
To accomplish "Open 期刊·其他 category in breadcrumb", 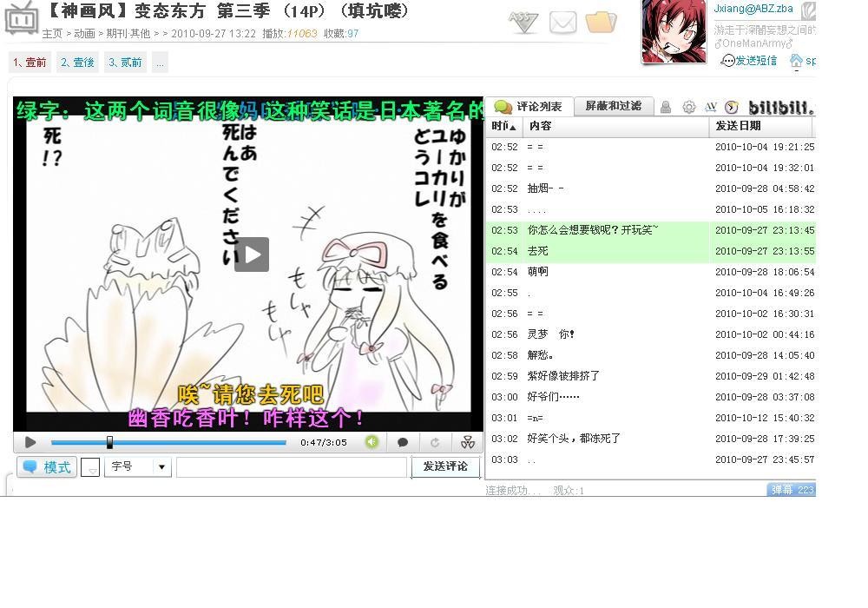I will tap(128, 34).
